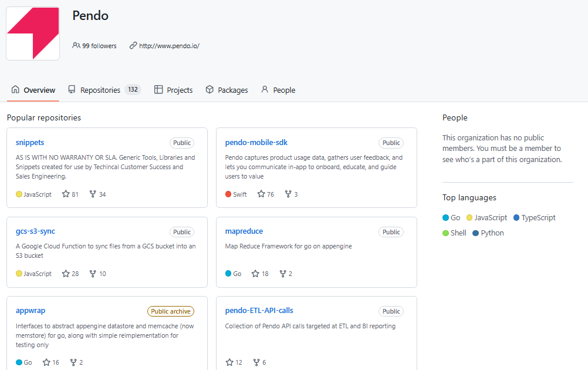
Task: Click the Top languages heading
Action: pyautogui.click(x=469, y=198)
